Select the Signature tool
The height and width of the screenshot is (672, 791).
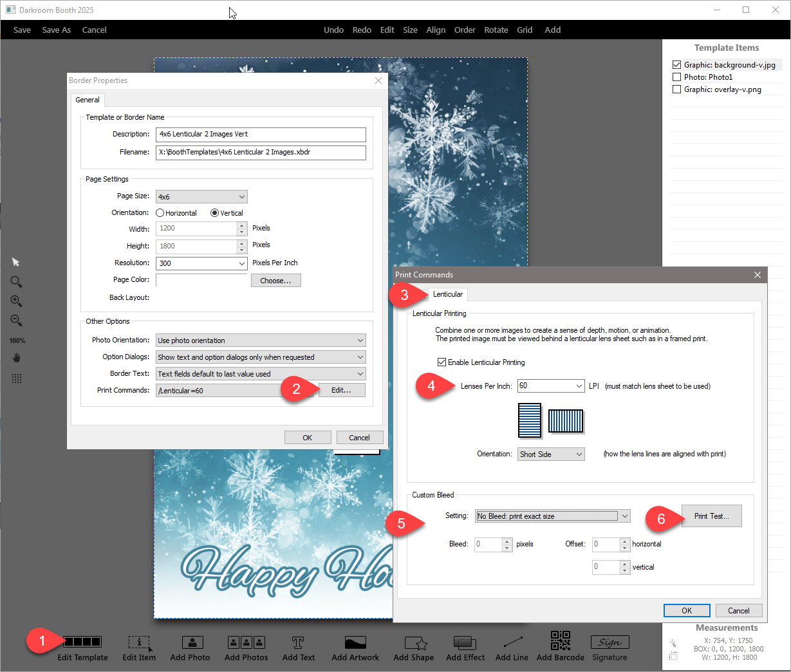click(x=609, y=642)
